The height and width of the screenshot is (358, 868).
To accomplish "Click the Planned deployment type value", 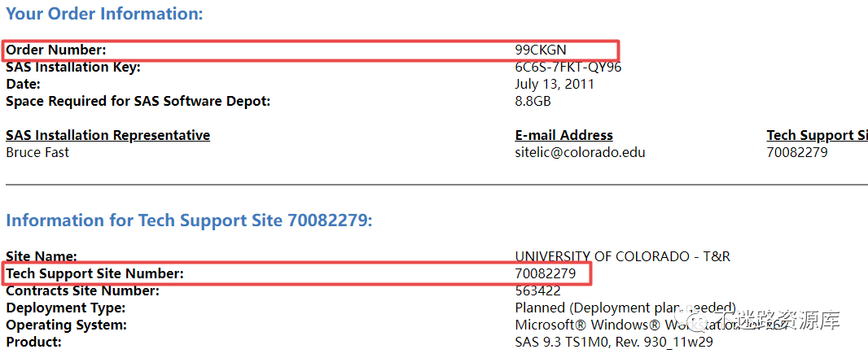I will pyautogui.click(x=625, y=308).
